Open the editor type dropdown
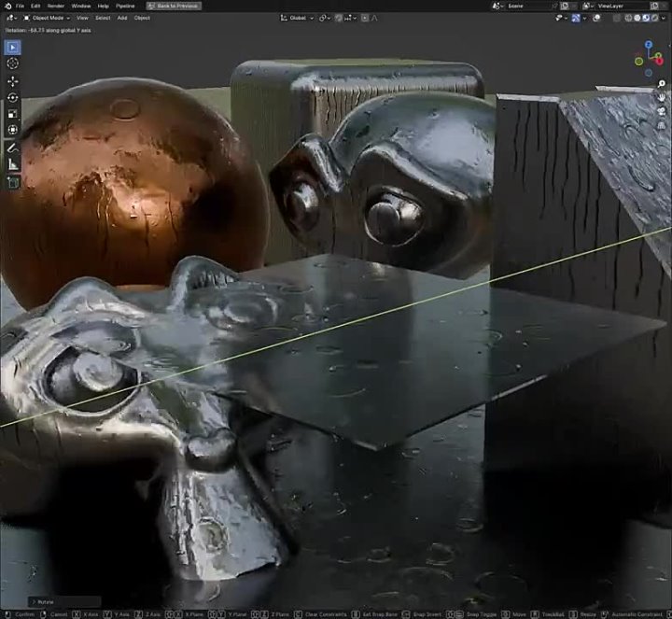672x619 pixels. click(x=11, y=18)
